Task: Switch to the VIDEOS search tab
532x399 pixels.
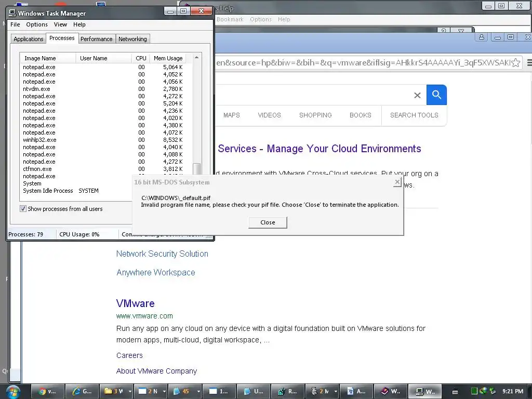Action: tap(270, 115)
